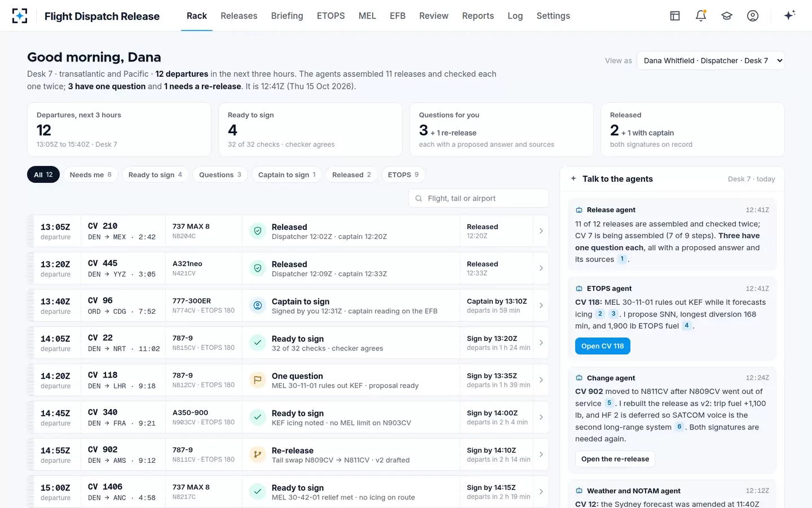The height and width of the screenshot is (508, 812).
Task: Expand the CV 118 row chevron
Action: 541,380
